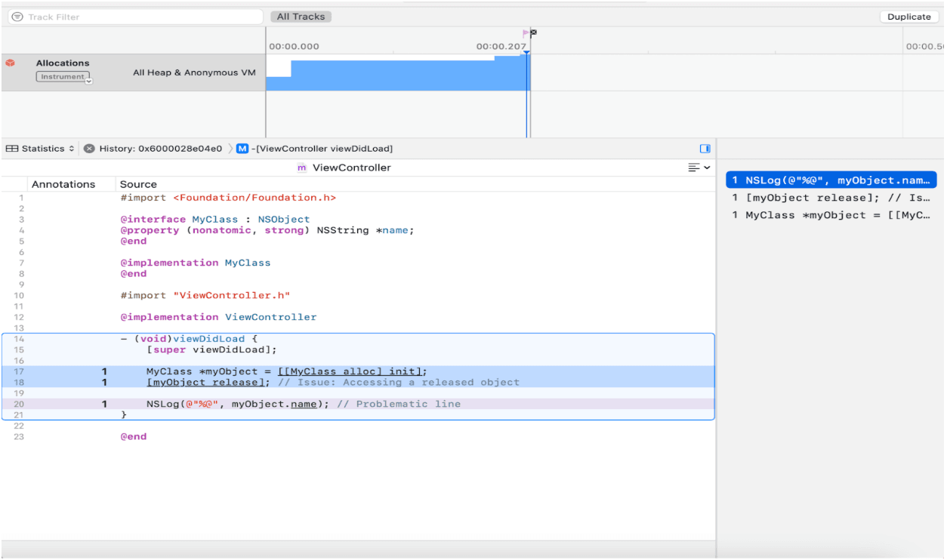Click the @implementation ViewController line

[x=218, y=317]
